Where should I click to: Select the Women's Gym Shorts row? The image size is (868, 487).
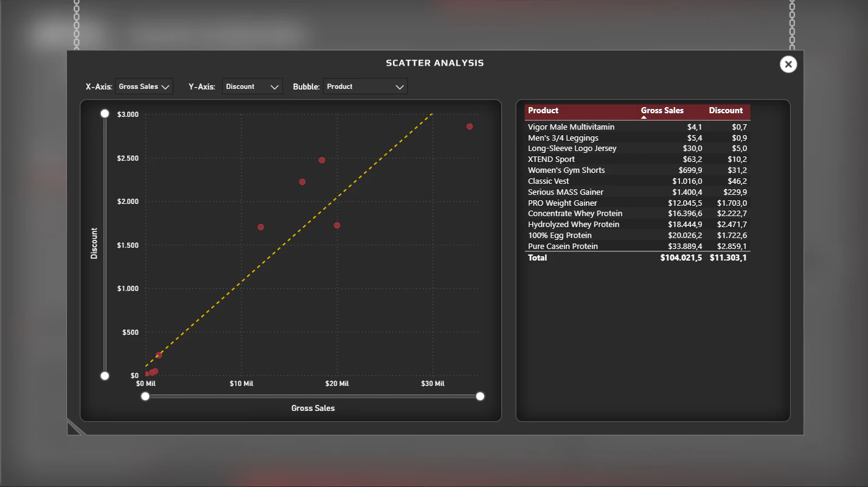coord(637,170)
